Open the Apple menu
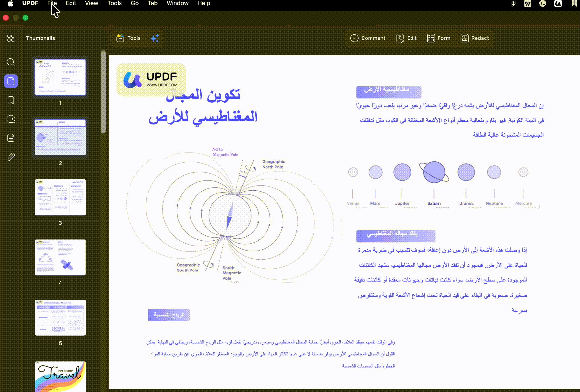Viewport: 580px width, 392px height. (10, 3)
